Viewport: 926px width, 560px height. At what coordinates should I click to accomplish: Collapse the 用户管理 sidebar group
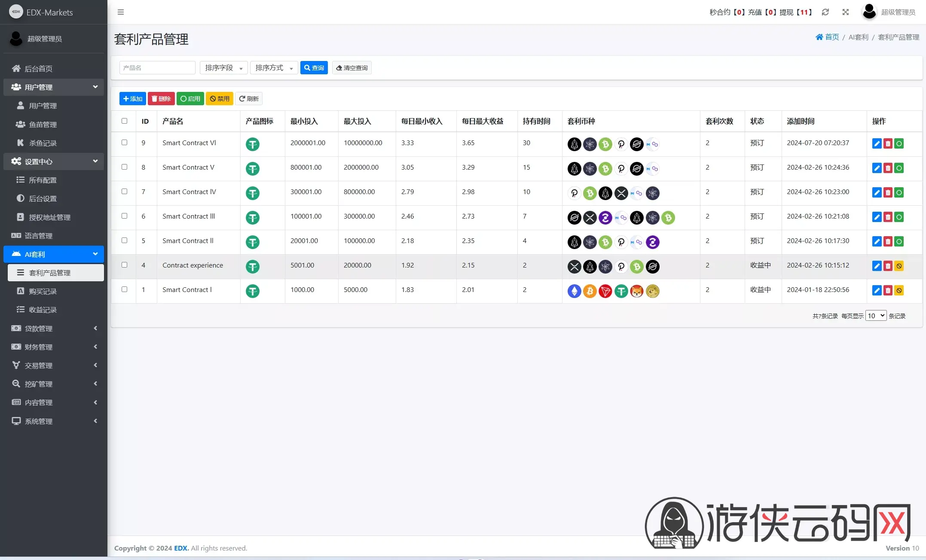54,87
